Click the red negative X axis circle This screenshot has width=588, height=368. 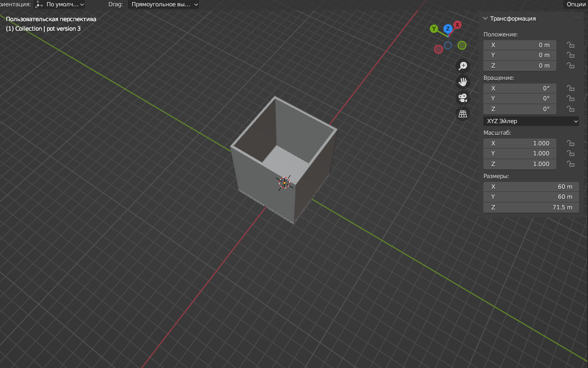click(438, 49)
